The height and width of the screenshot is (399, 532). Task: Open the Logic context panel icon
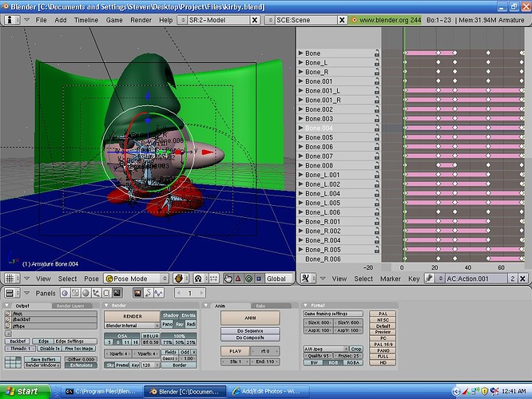click(66, 293)
